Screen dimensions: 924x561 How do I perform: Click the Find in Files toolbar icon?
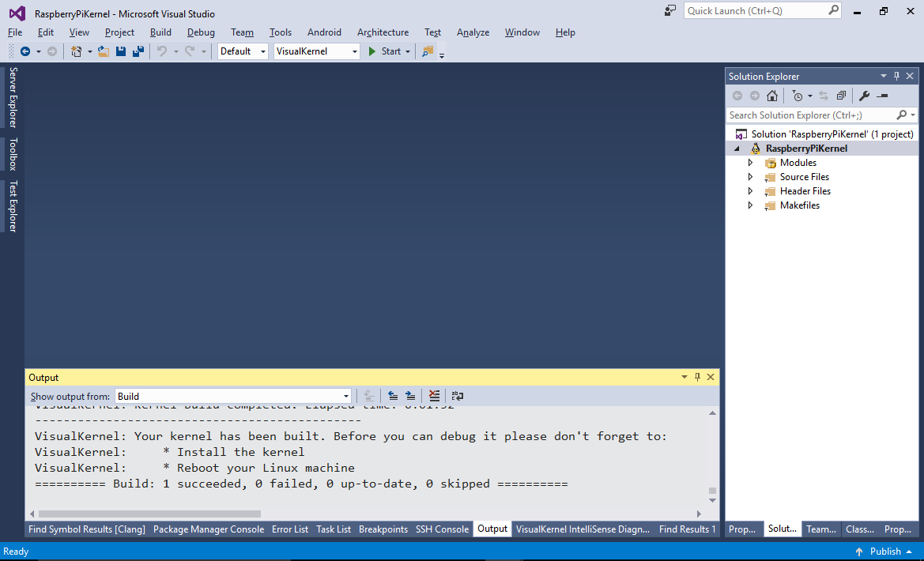coord(428,51)
